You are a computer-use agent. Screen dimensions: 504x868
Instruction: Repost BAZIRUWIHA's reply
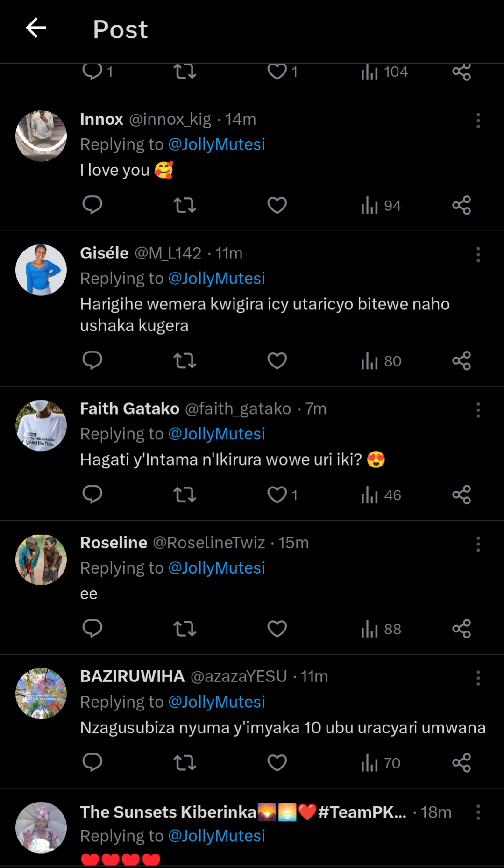(185, 763)
